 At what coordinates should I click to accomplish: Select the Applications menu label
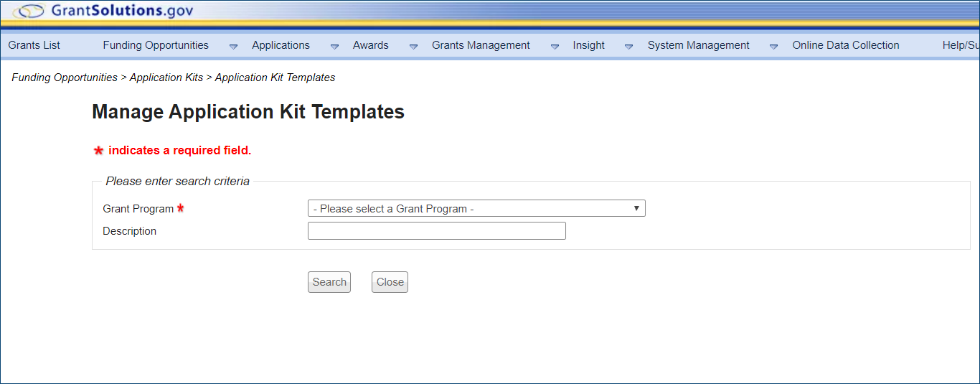pyautogui.click(x=281, y=45)
